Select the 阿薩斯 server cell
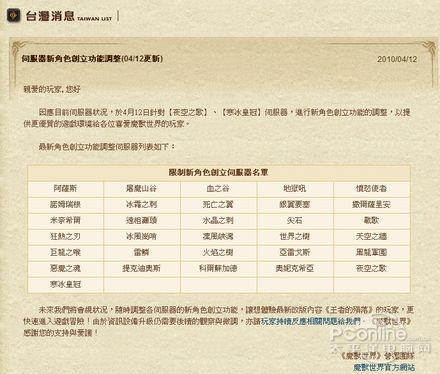 tap(65, 189)
